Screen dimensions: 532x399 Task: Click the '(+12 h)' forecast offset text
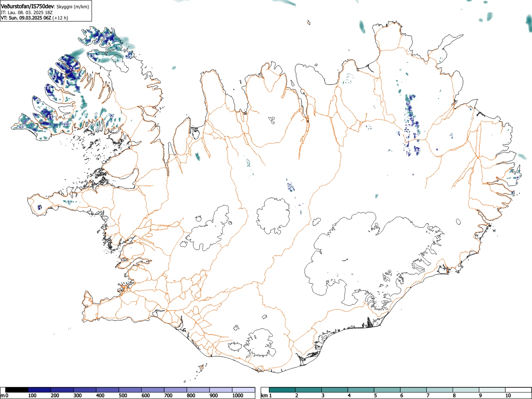(60, 18)
